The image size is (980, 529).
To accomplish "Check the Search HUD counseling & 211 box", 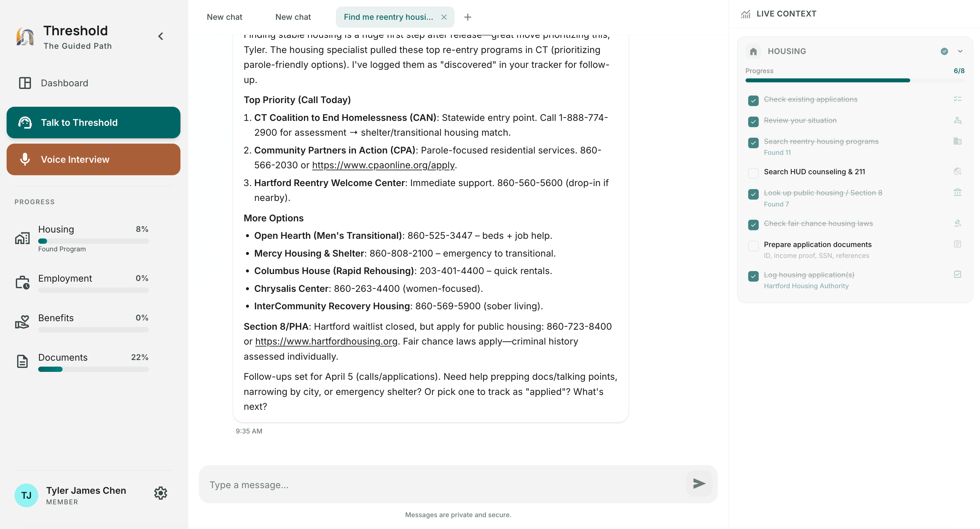I will (753, 173).
